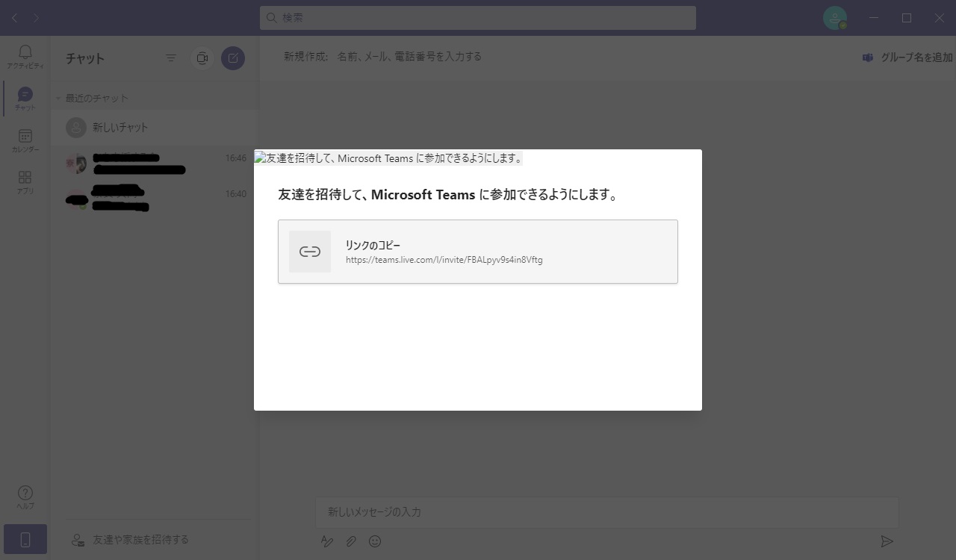Click the new message input box

pyautogui.click(x=606, y=512)
